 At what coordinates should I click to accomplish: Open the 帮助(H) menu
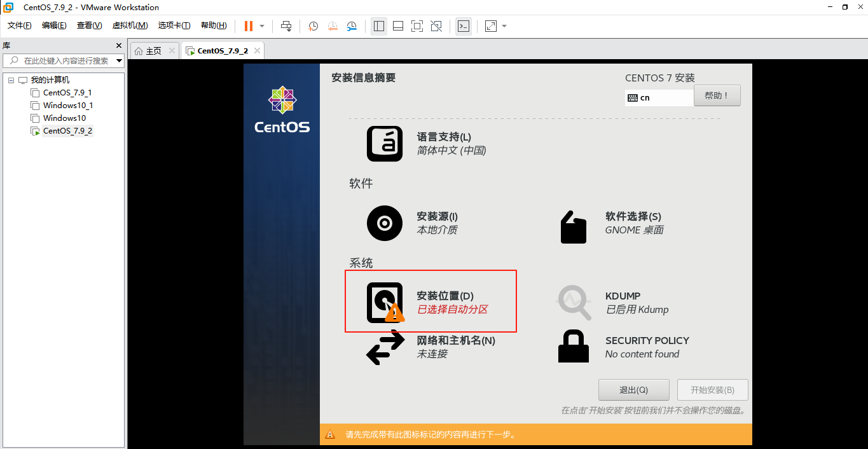[214, 25]
